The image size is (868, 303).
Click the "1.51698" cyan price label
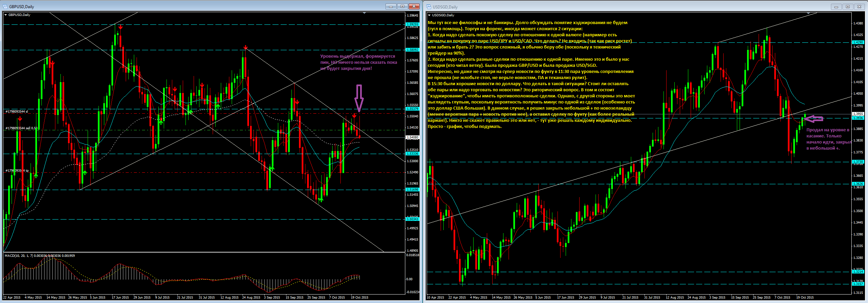pos(412,190)
